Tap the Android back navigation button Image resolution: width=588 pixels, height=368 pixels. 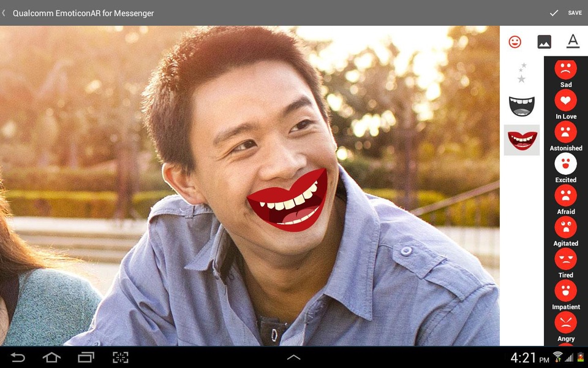point(18,357)
